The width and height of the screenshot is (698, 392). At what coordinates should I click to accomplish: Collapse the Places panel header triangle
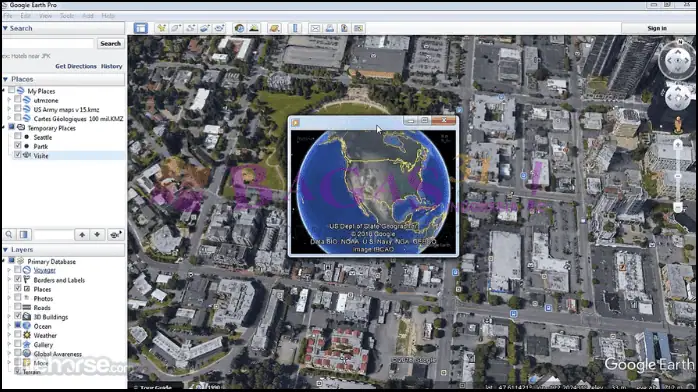point(5,79)
